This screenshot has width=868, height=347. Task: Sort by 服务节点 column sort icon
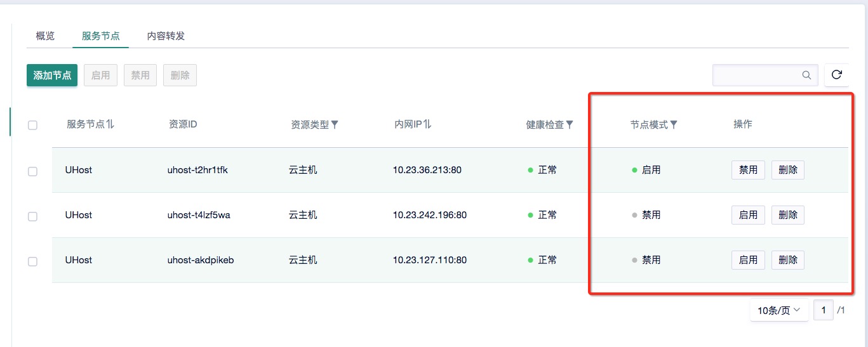pos(110,124)
